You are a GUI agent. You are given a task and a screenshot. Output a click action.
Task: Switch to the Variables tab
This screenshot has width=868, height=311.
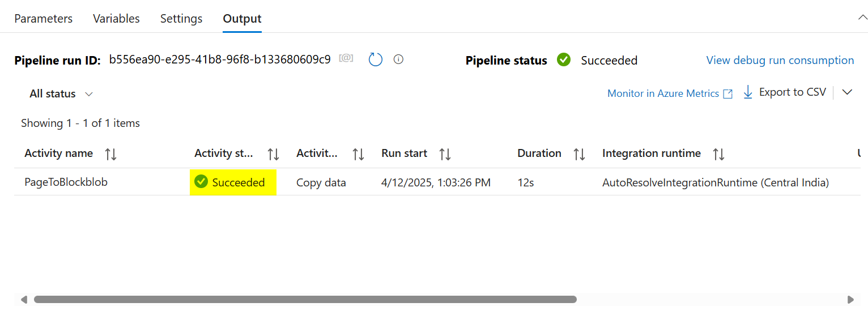click(116, 19)
